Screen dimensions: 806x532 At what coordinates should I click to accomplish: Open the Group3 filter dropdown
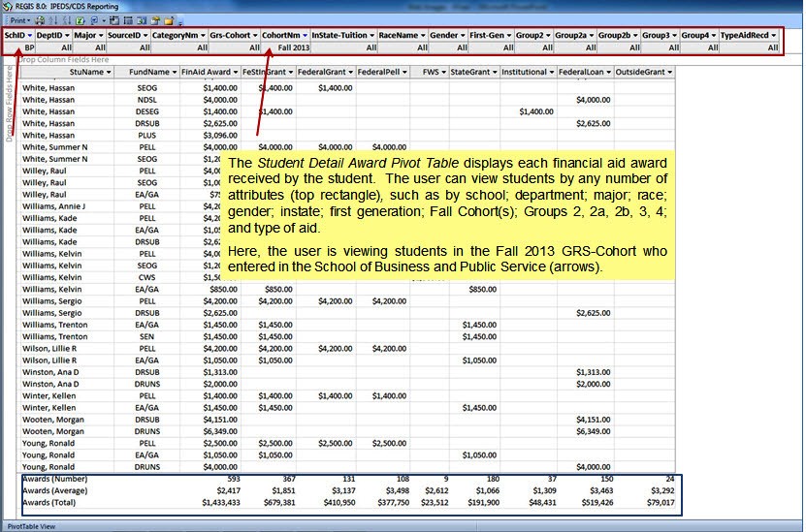click(674, 35)
